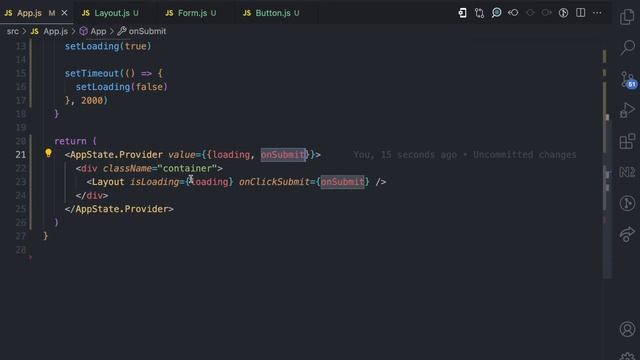Screen dimensions: 640x360
Task: Open the Explorer view in the activity bar
Action: coord(627,17)
